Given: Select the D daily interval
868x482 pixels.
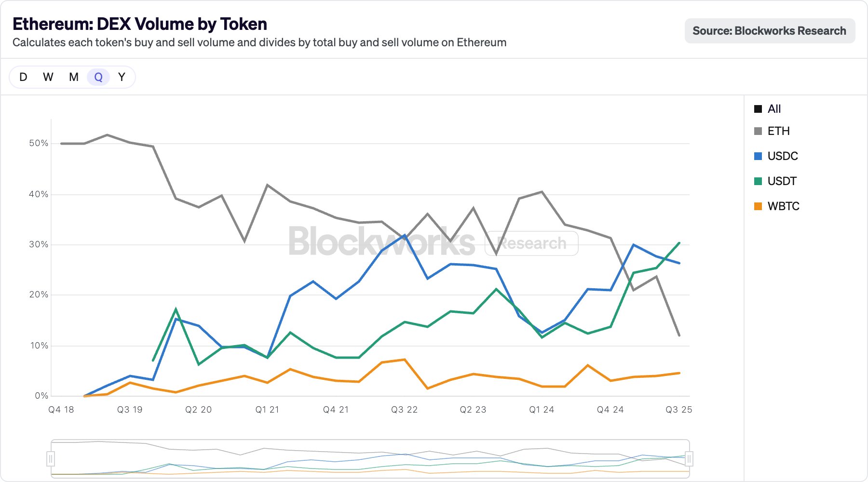Looking at the screenshot, I should (x=23, y=77).
